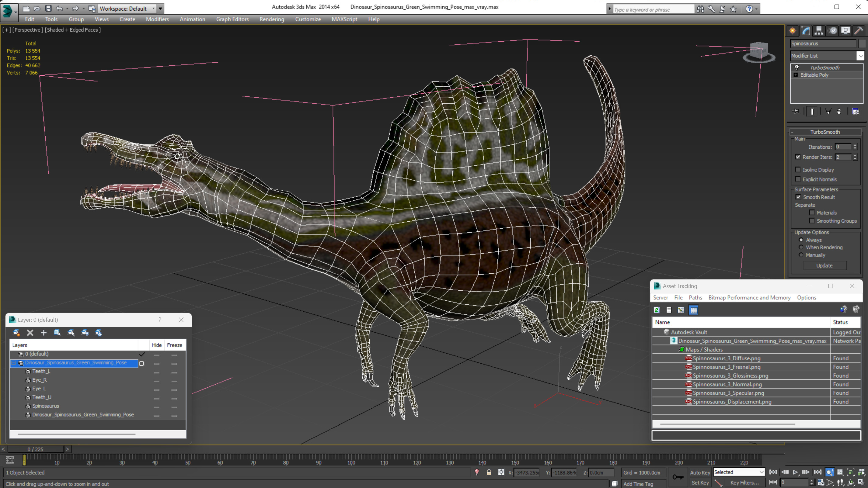Open the Workspace Default dropdown
The height and width of the screenshot is (488, 868).
click(x=127, y=9)
